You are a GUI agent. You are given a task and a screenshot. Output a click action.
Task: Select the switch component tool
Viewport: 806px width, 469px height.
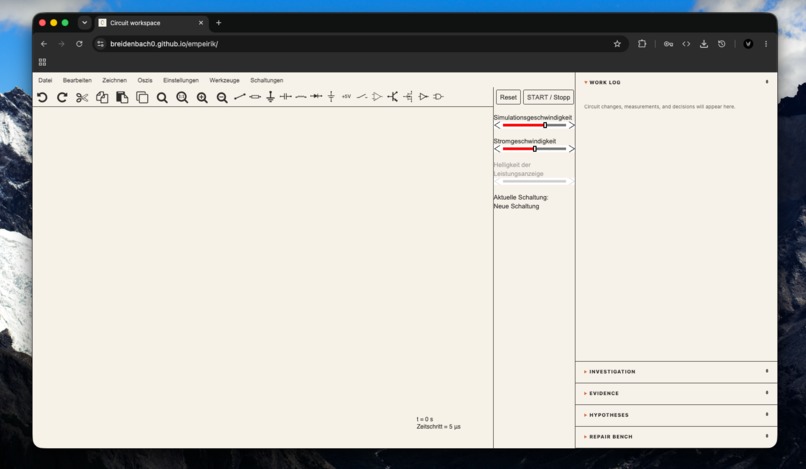pos(362,97)
